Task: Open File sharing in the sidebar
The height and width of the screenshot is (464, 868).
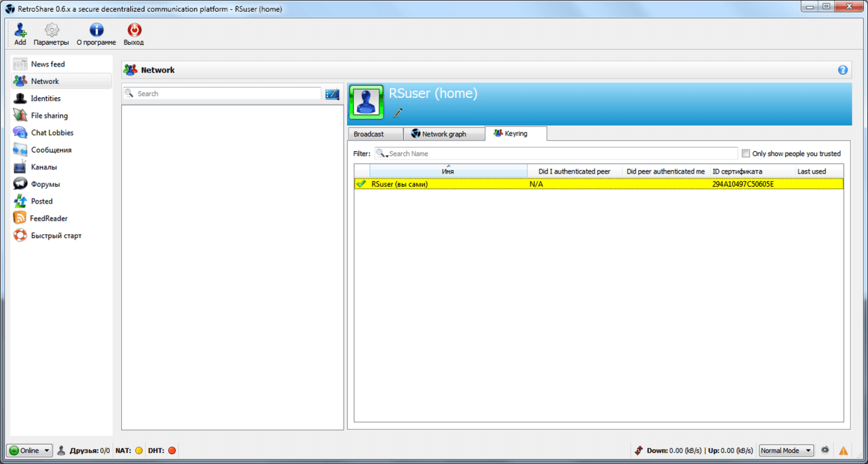Action: point(49,115)
